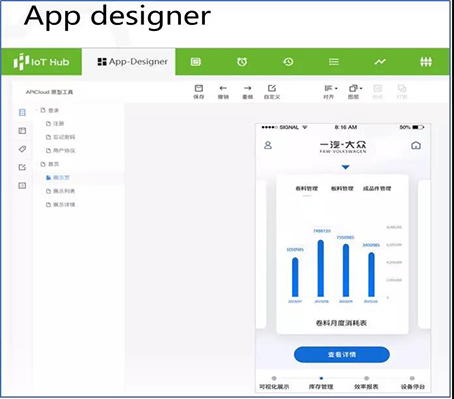Open the trend line chart icon
Viewport: 454px width, 399px height.
point(380,62)
